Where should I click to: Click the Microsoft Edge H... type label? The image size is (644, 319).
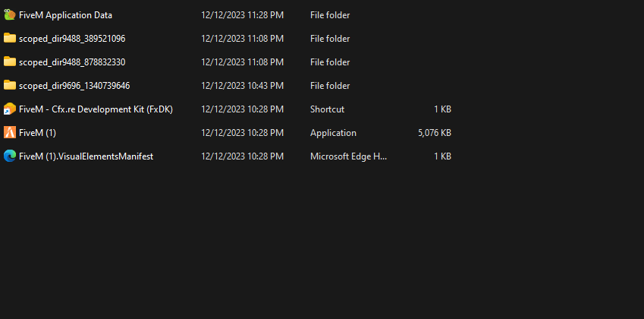click(x=348, y=156)
